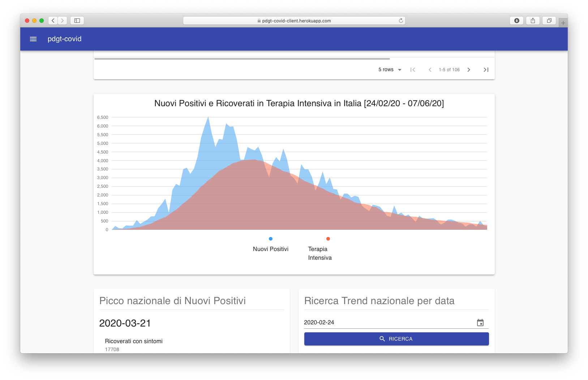The image size is (588, 380).
Task: Click the RICERCA search button
Action: (396, 339)
